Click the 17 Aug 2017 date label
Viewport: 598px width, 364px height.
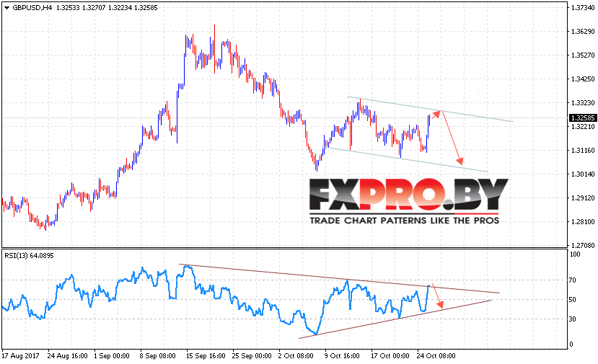pyautogui.click(x=21, y=356)
